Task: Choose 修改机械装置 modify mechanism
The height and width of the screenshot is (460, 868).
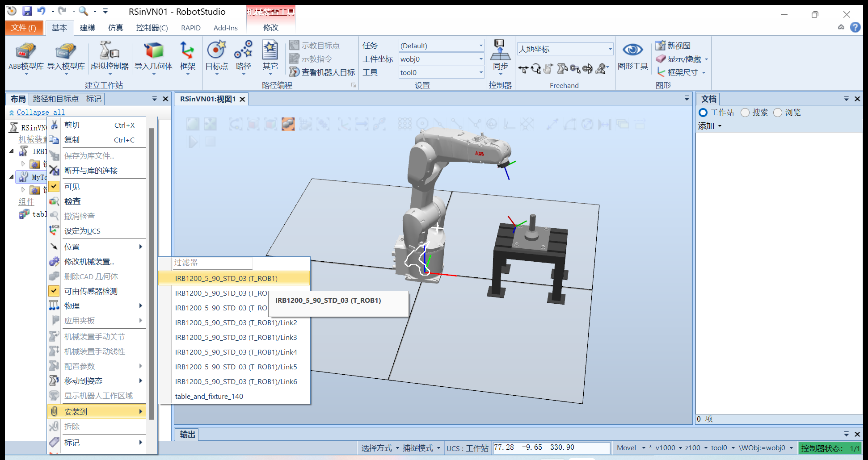Action: coord(97,262)
